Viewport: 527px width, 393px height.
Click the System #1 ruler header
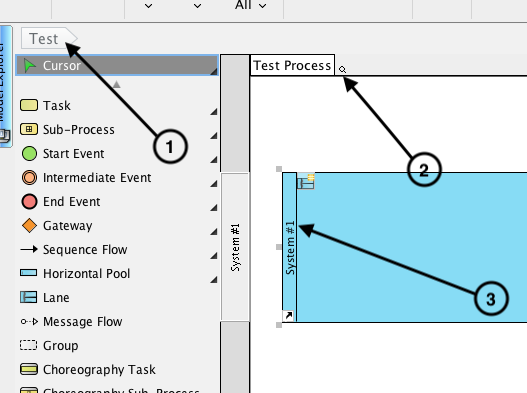(235, 247)
